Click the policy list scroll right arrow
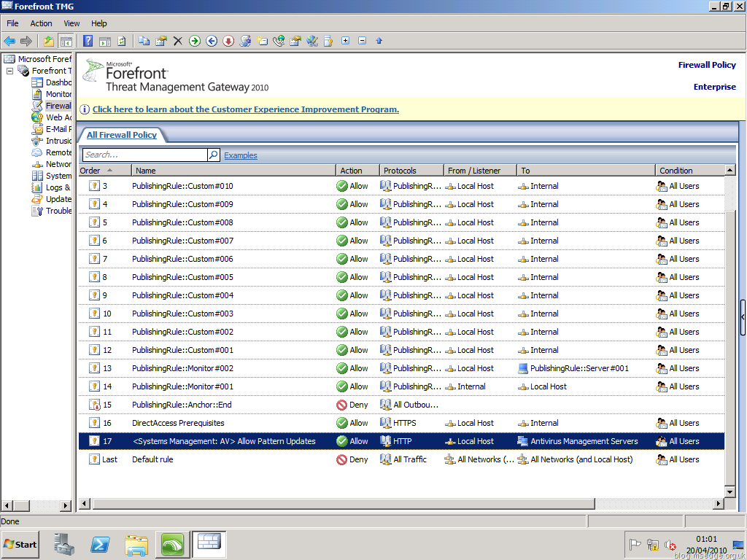This screenshot has height=560, width=747. 719,503
